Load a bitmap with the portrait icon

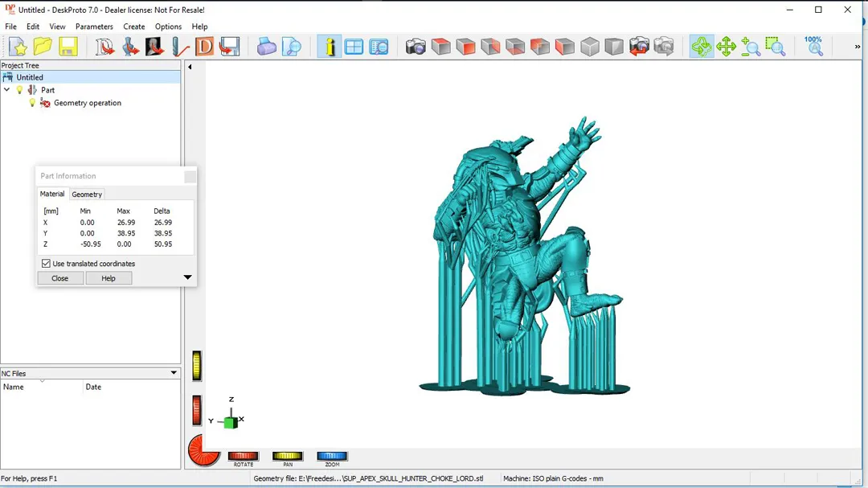click(154, 47)
